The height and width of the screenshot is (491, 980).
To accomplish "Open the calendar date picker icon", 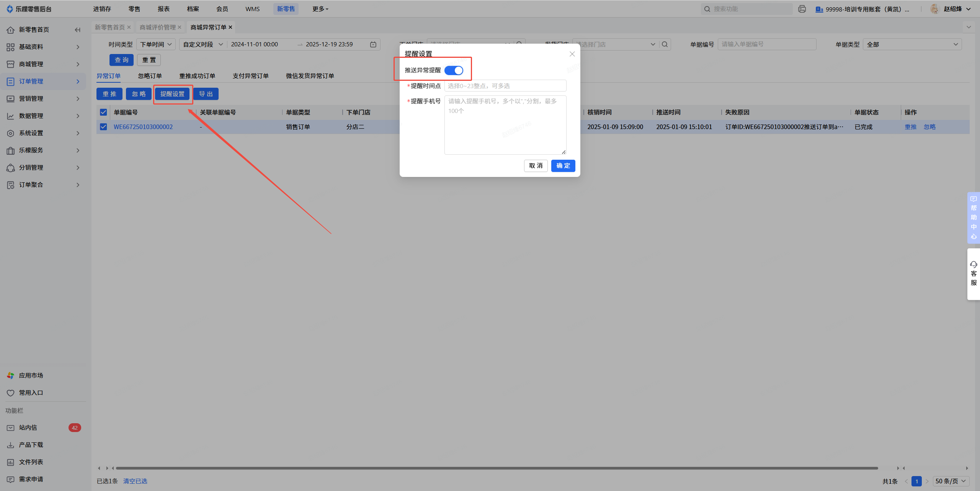I will 373,44.
